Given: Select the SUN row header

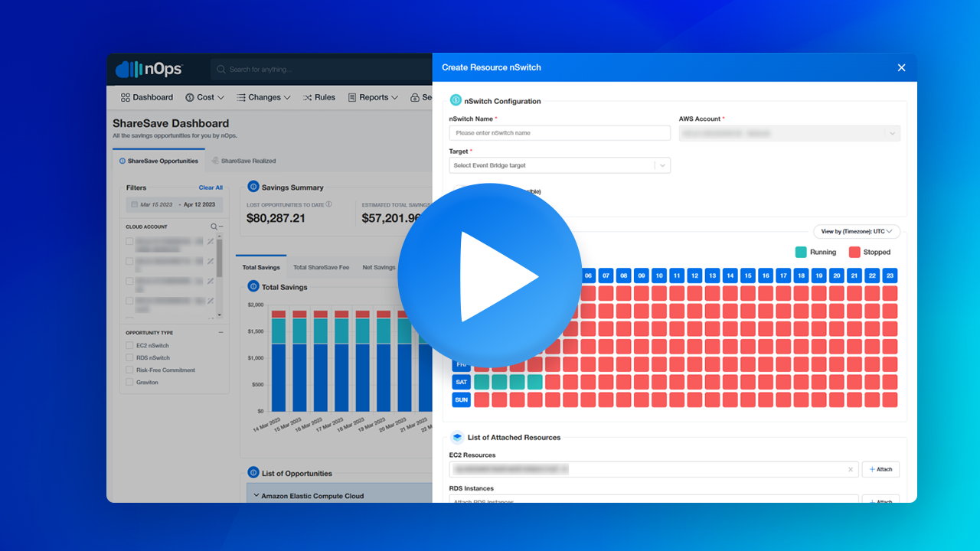Looking at the screenshot, I should click(x=461, y=399).
